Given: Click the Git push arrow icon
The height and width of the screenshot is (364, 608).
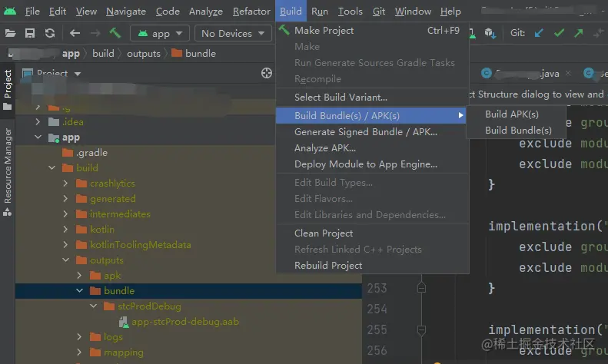Looking at the screenshot, I should [x=578, y=33].
